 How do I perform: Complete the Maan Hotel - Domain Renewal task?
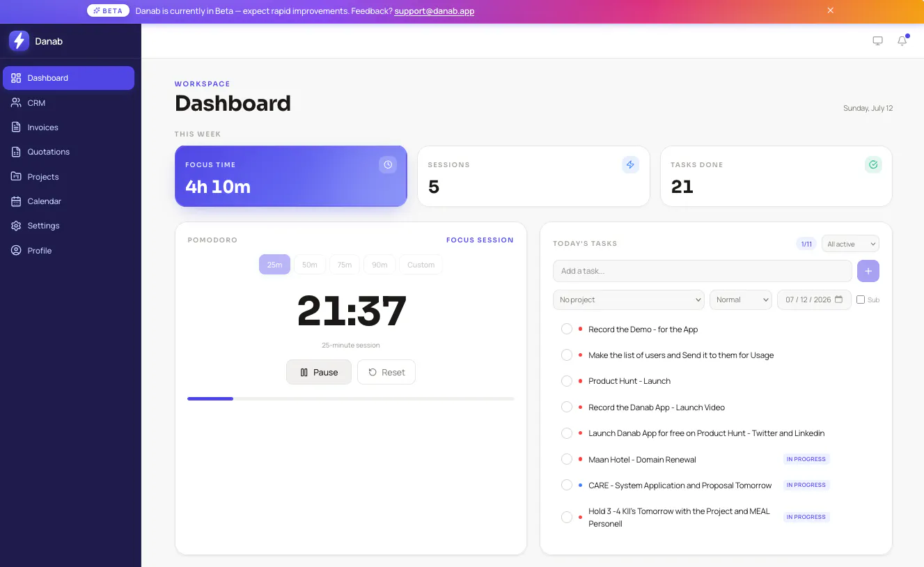point(567,459)
